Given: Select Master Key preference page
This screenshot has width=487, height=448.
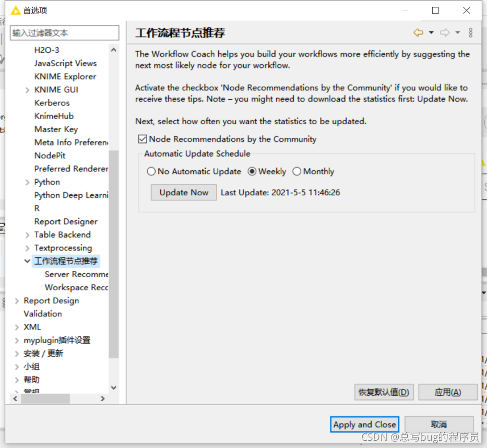Looking at the screenshot, I should click(x=56, y=129).
